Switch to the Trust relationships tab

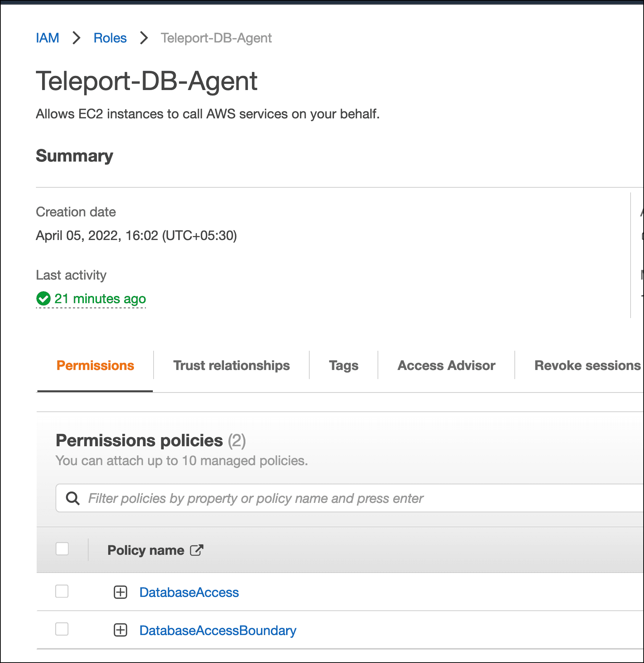click(x=231, y=365)
